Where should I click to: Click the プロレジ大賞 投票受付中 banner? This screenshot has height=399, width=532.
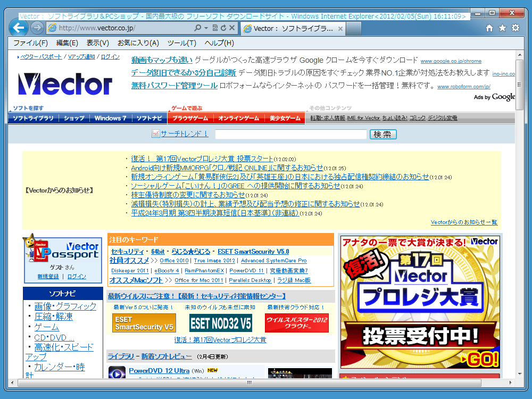420,302
